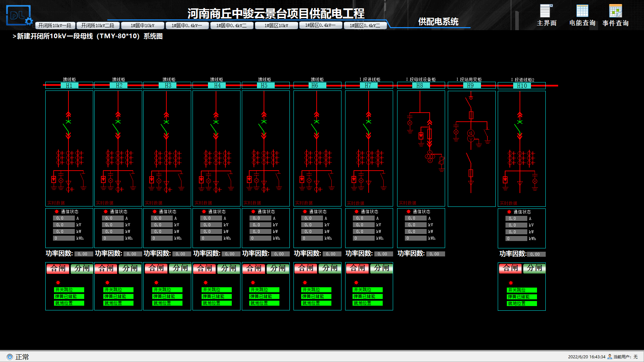Click the H5 cabinet label

point(264,85)
